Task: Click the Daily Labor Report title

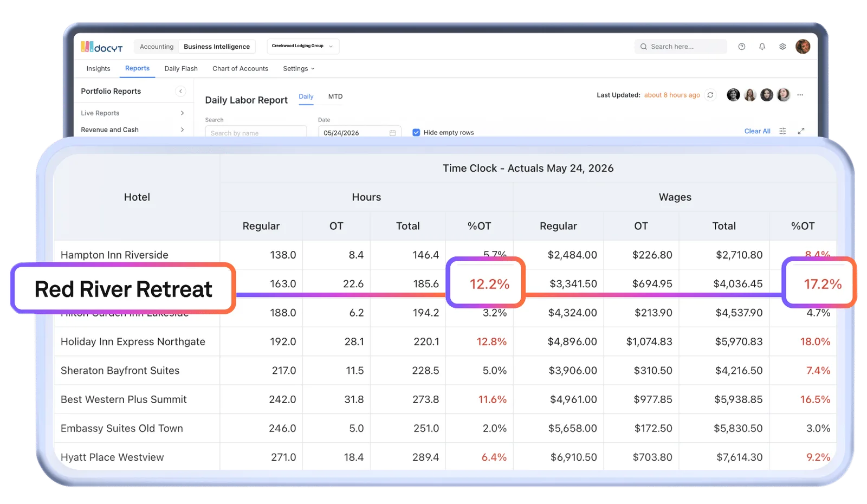Action: click(246, 100)
